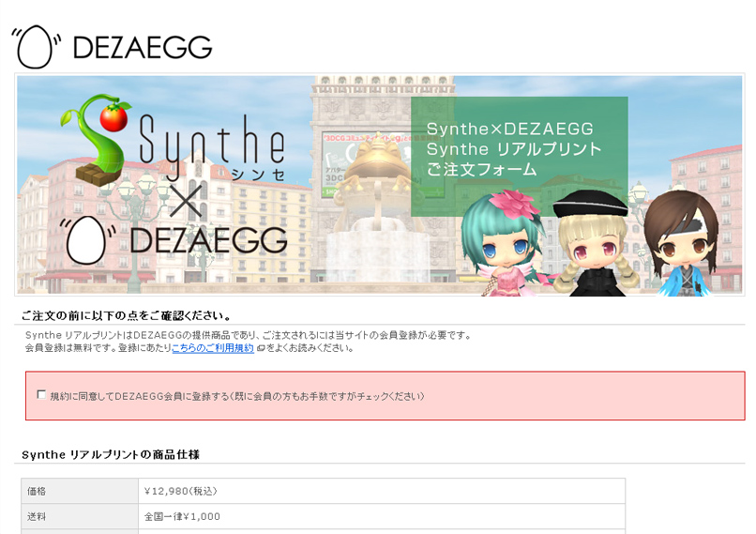756x534 pixels.
Task: Click the 送料 全国一律¥1,000 row
Action: click(323, 516)
